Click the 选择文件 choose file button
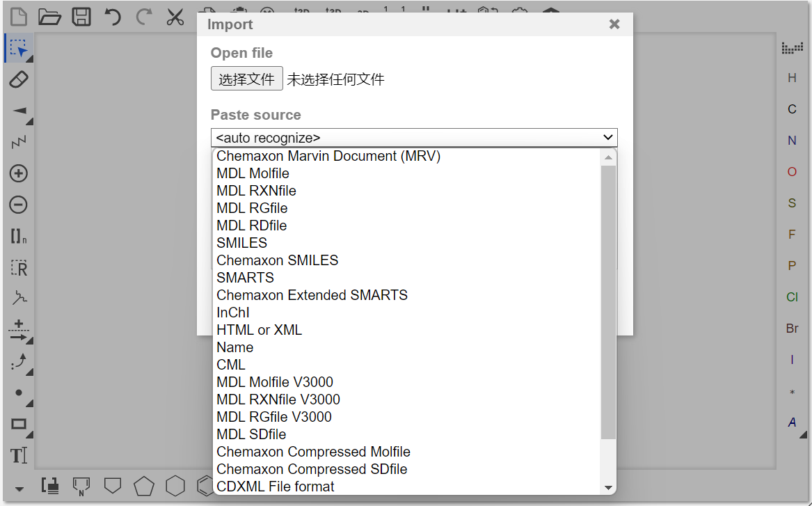The height and width of the screenshot is (506, 812). coord(246,79)
